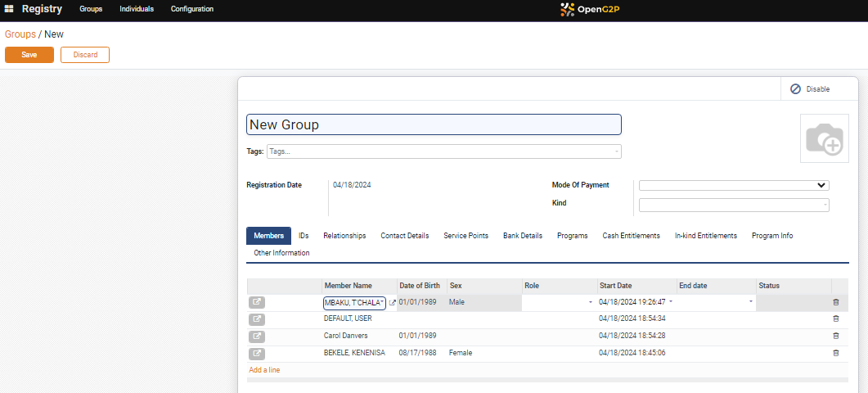
Task: Go to the Cash Entitlements tab
Action: tap(631, 236)
